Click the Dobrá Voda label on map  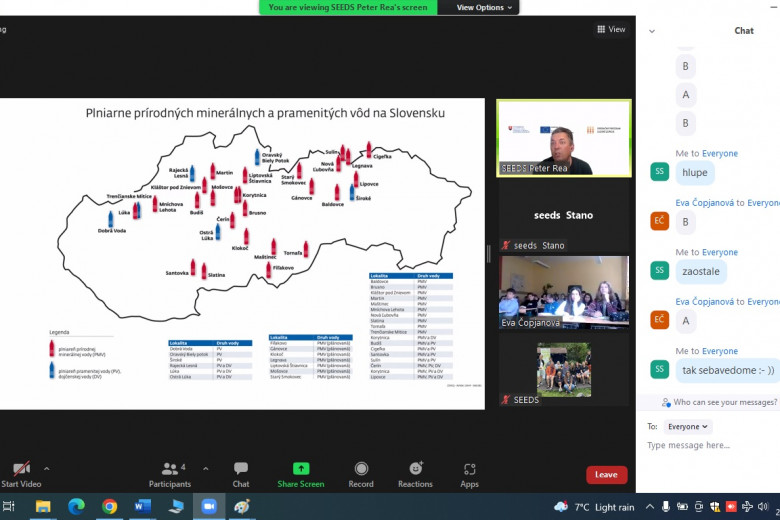pyautogui.click(x=112, y=230)
